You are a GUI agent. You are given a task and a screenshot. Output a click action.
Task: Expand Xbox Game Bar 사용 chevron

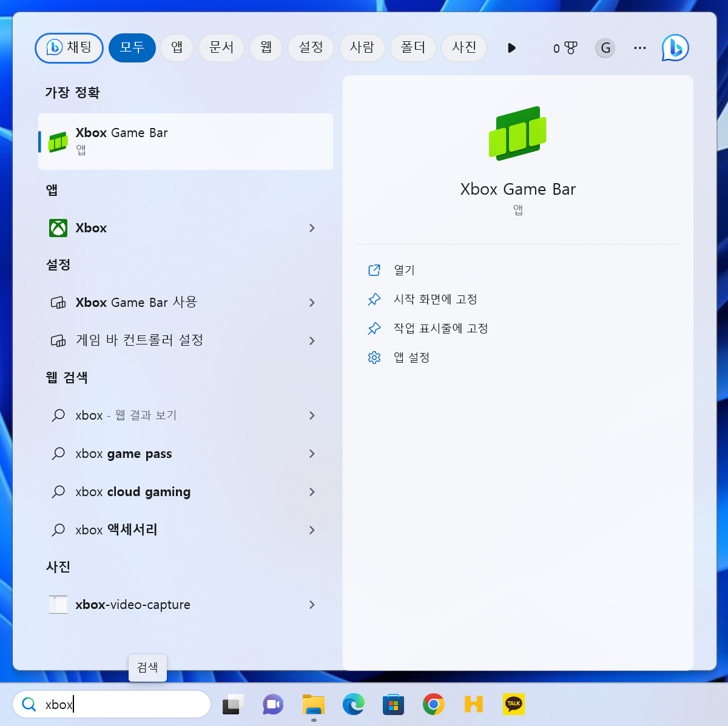tap(312, 303)
